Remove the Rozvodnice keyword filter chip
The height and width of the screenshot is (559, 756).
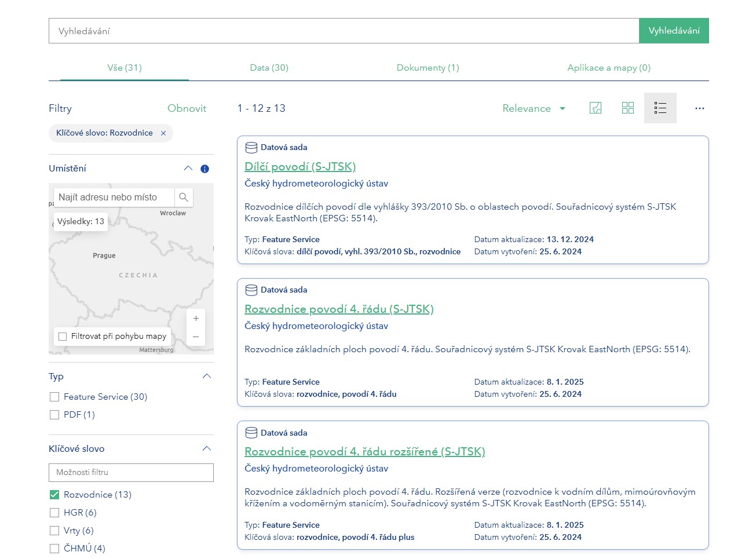163,133
